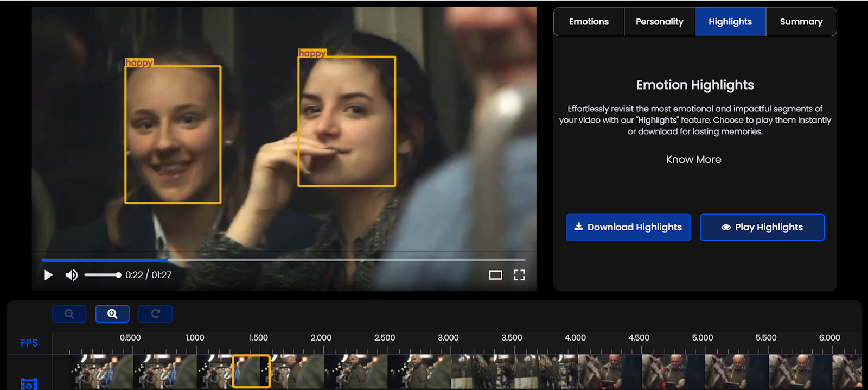Click the Play Highlights button
The image size is (868, 390).
tap(762, 227)
